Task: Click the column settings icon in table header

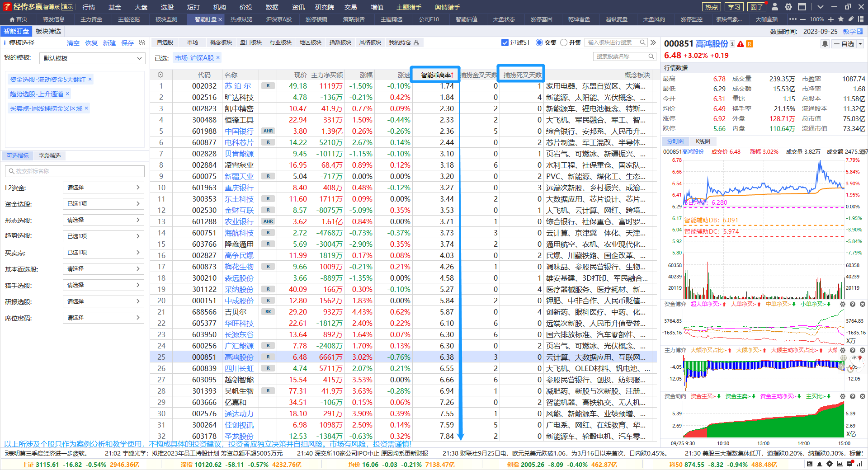Action: tap(160, 75)
